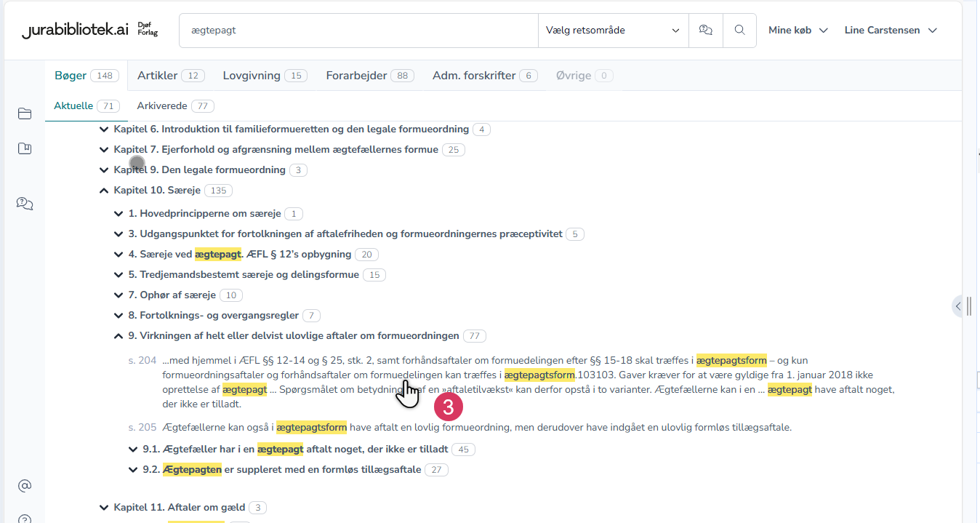This screenshot has height=523, width=980.
Task: Open the chat assistant icon beside search
Action: pos(705,31)
